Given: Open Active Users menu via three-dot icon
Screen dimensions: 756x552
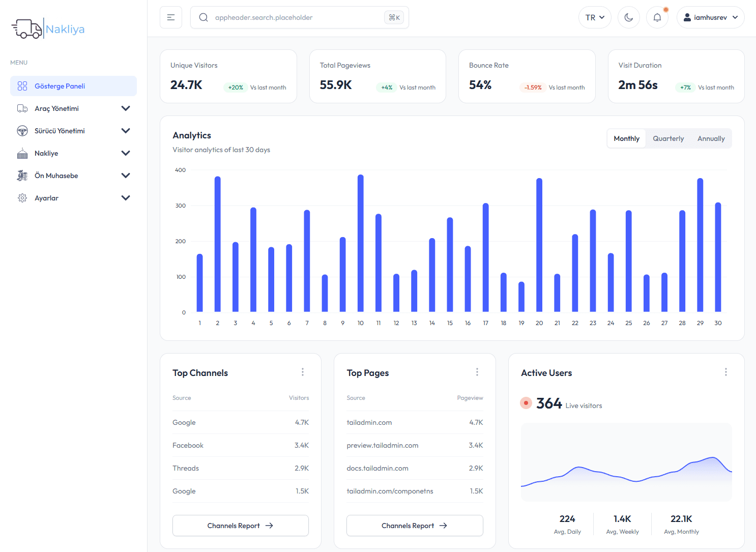Looking at the screenshot, I should tap(726, 372).
